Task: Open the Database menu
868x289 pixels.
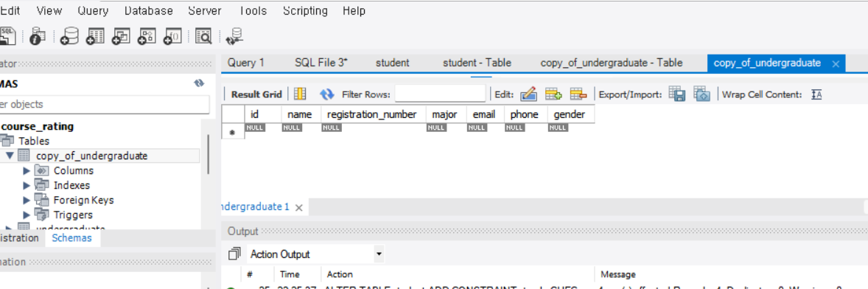Action: [148, 10]
